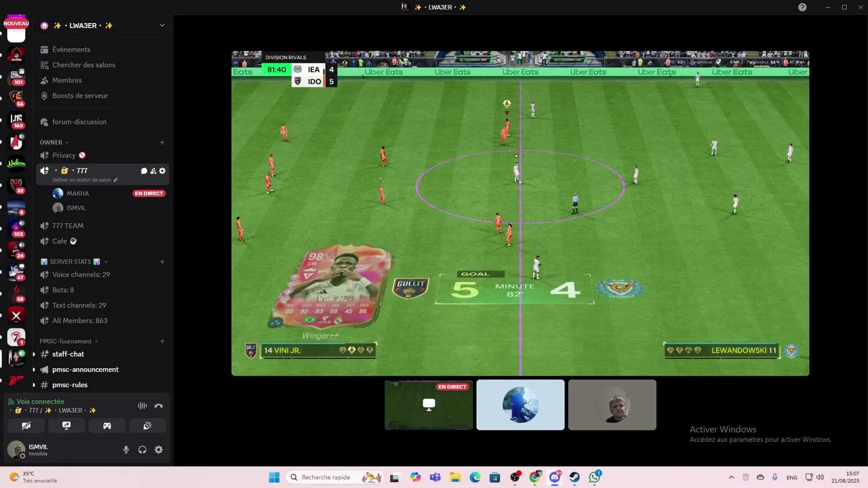Show hidden tray icons chevron
The height and width of the screenshot is (488, 868).
pyautogui.click(x=731, y=477)
